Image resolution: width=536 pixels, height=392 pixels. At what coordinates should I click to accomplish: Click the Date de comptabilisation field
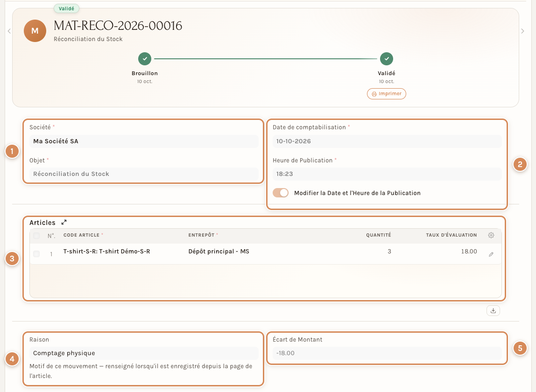tap(387, 141)
